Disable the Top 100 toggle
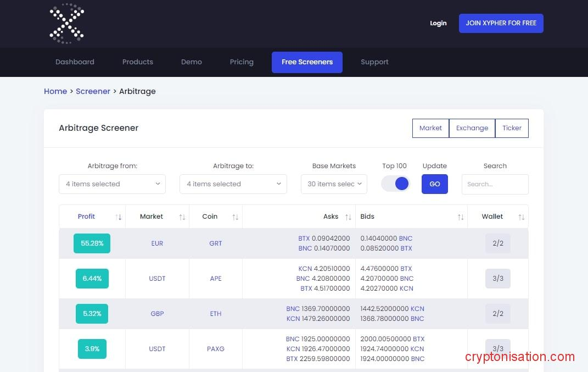588x372 pixels. tap(395, 184)
